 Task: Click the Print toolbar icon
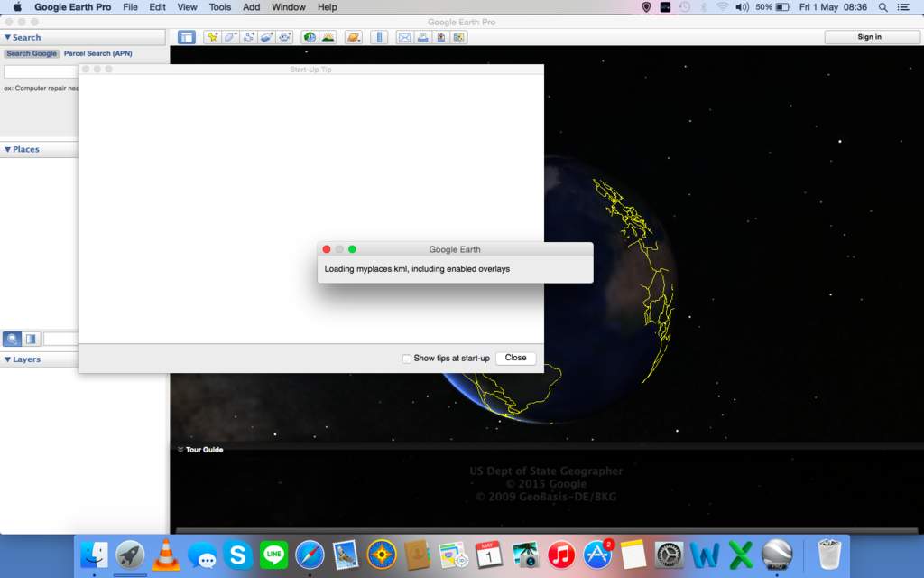[x=422, y=37]
